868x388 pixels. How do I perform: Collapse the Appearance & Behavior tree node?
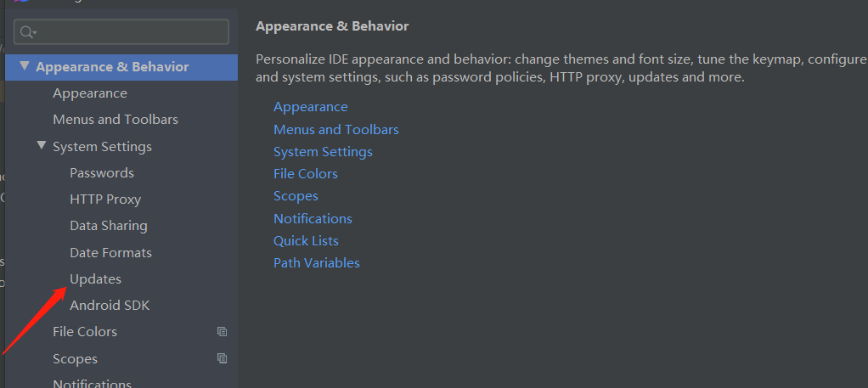point(25,66)
